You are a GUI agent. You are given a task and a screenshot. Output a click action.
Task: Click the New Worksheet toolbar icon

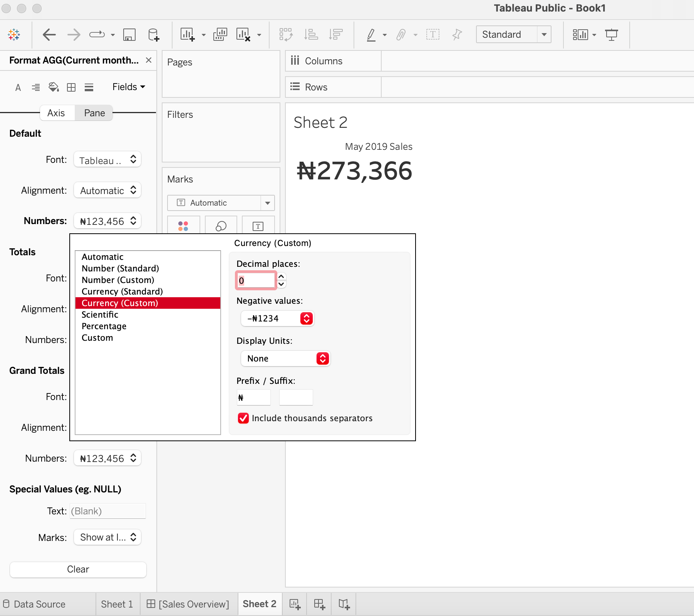[188, 35]
